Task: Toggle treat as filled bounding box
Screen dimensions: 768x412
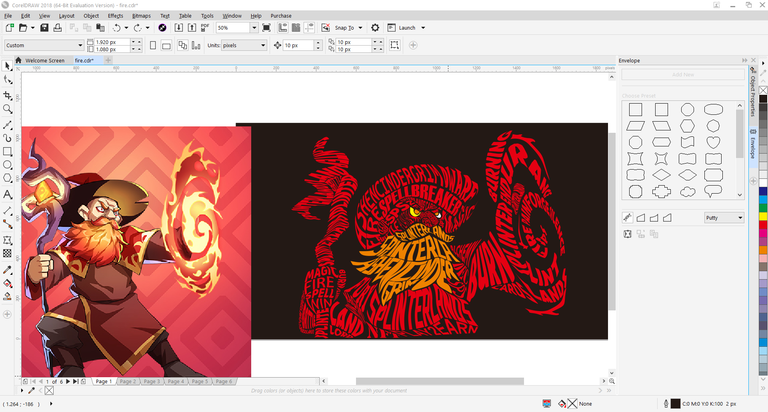Action: (394, 45)
